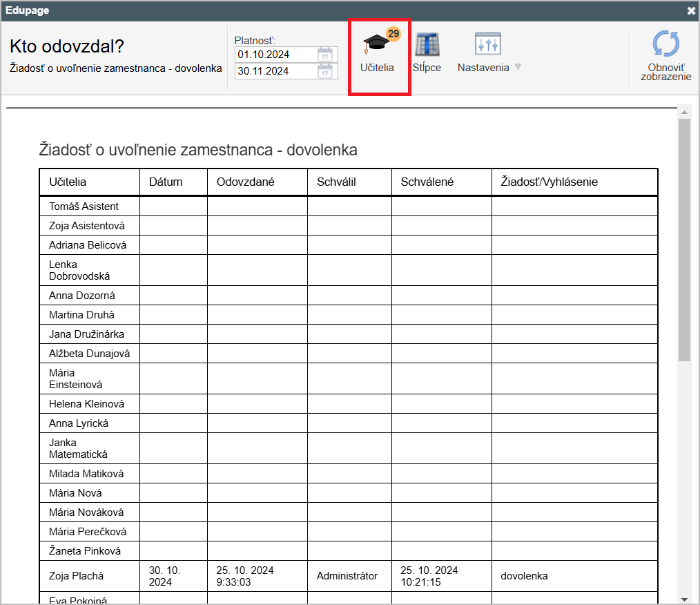Close the Edupage dialog window
Image resolution: width=700 pixels, height=605 pixels.
coord(691,11)
